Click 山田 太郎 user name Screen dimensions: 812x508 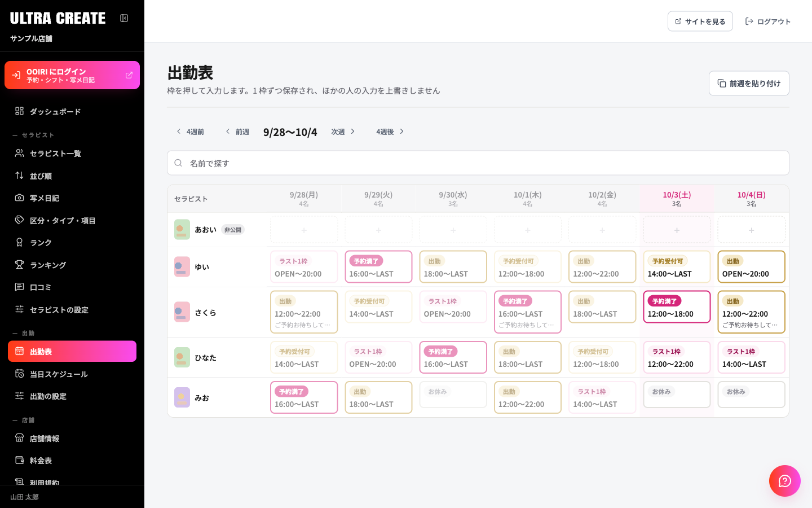pos(24,497)
